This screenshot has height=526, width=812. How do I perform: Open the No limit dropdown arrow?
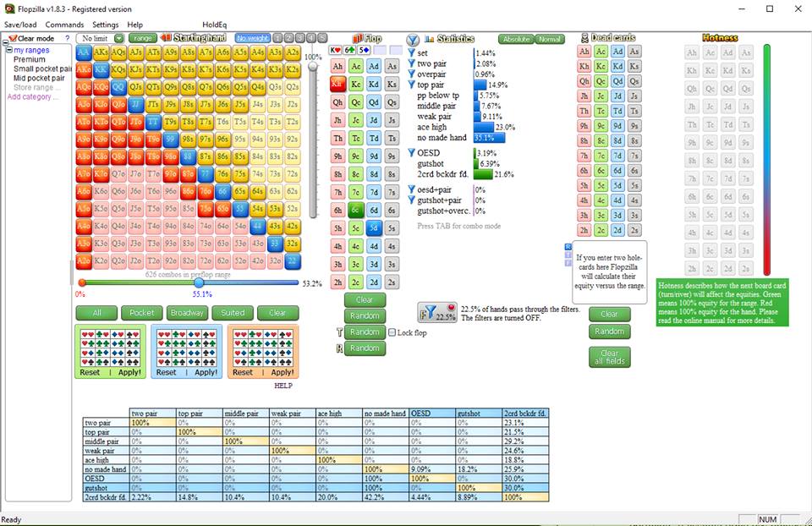click(x=119, y=38)
